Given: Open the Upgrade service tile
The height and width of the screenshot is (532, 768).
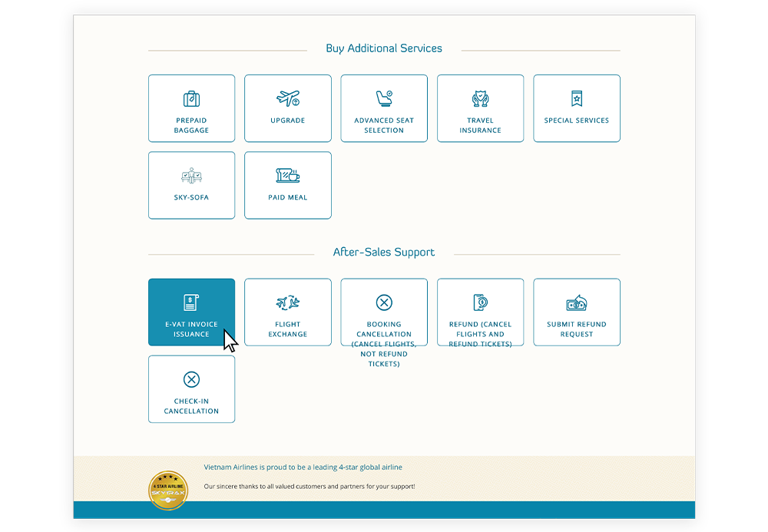Looking at the screenshot, I should pos(287,107).
